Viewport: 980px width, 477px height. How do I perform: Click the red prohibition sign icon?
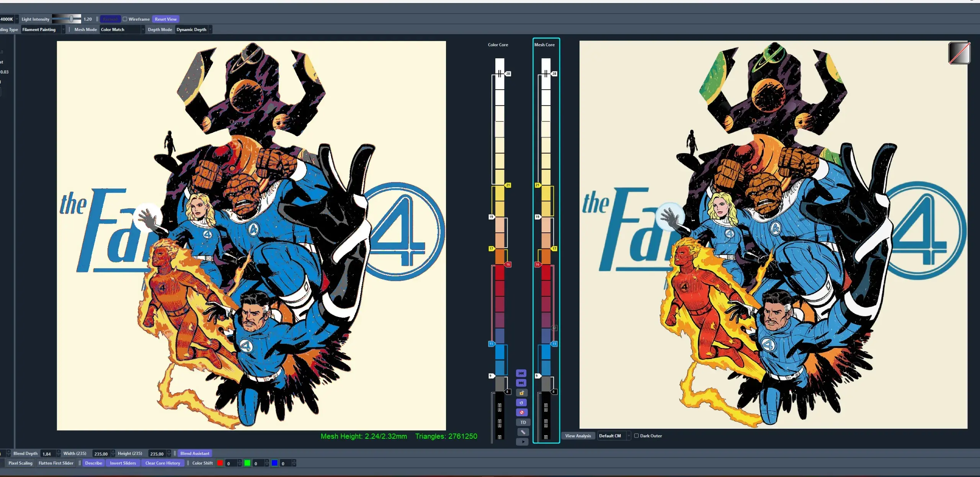coord(521,412)
